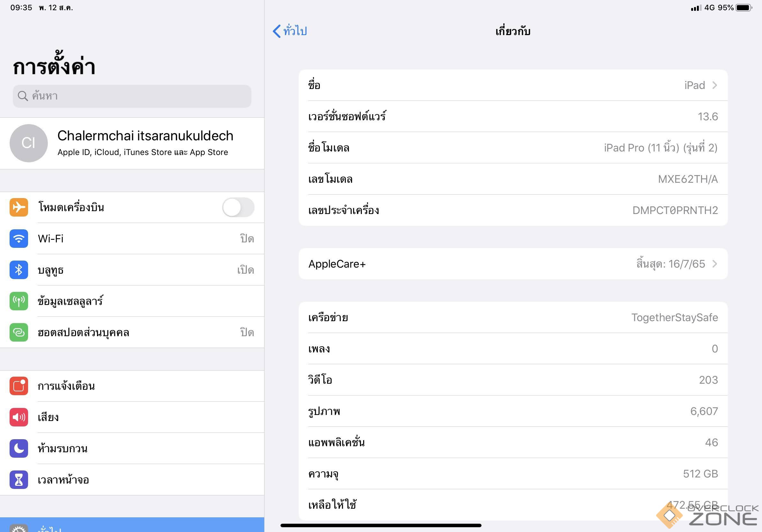This screenshot has height=532, width=762.
Task: Tap the blue Wi-Fi icon
Action: [x=19, y=239]
